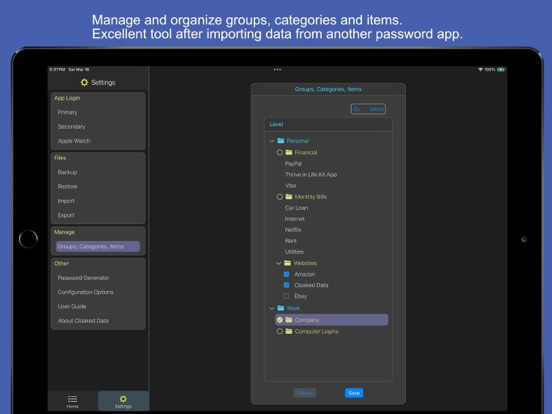Uncheck the Amazon checkbox

click(287, 274)
